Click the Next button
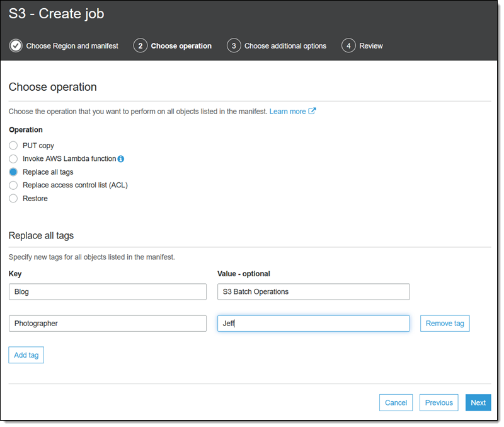Screen dimensions: 504x427 tap(478, 403)
